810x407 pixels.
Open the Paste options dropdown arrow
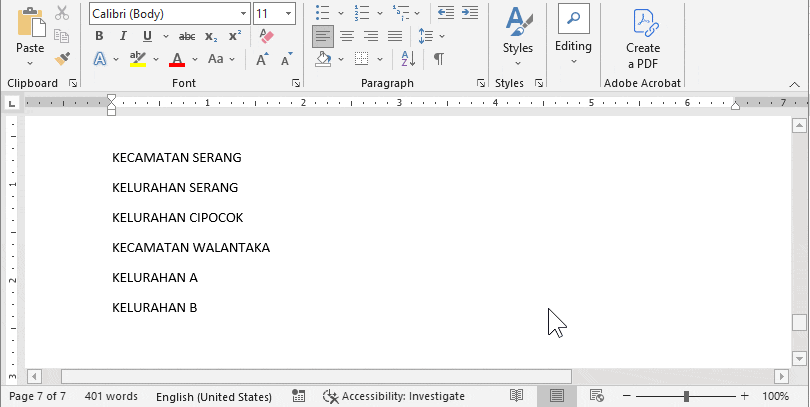tap(30, 63)
